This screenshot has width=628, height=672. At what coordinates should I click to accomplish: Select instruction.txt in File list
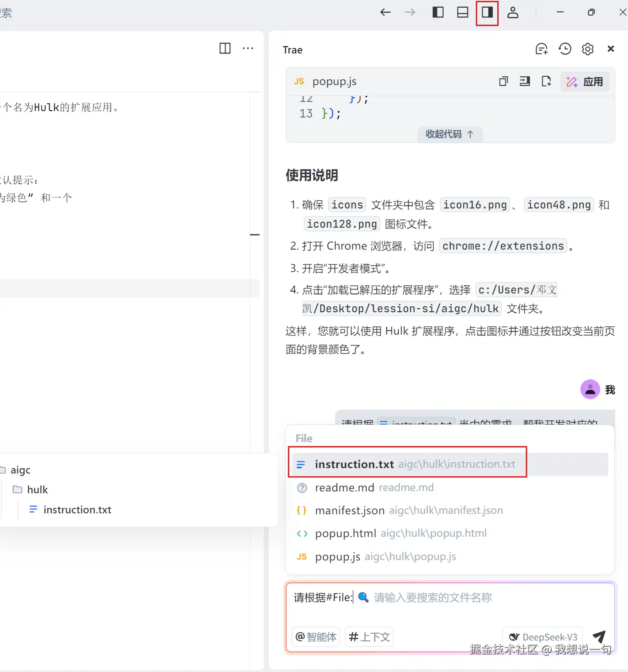450,464
